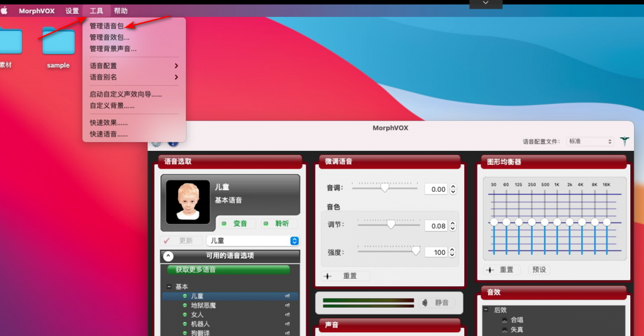
Task: Toggle the 聆听 listen button
Action: [279, 223]
